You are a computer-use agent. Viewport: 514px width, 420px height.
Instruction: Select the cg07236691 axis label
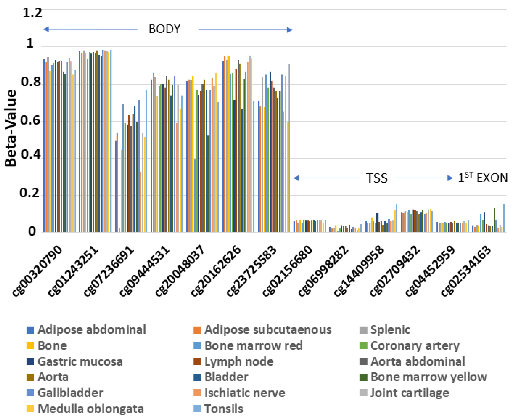click(109, 271)
